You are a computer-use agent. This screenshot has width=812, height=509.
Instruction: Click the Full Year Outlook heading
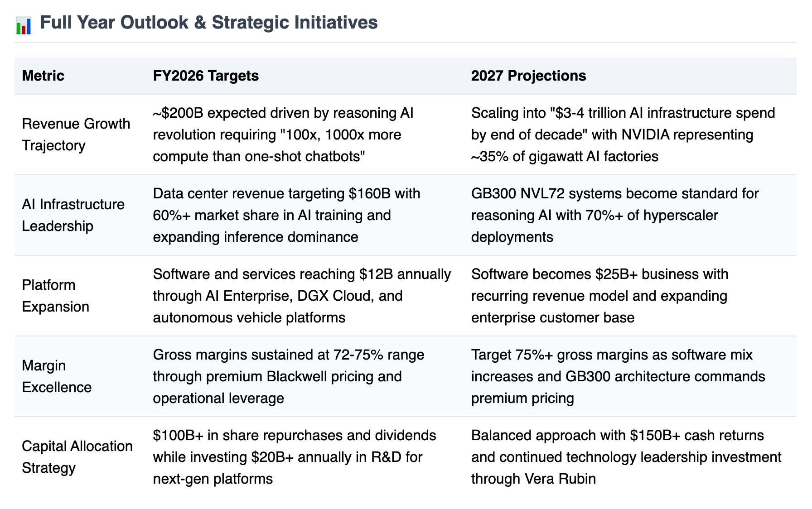click(208, 22)
